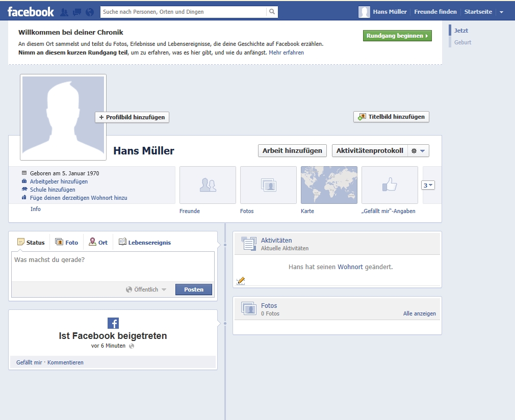This screenshot has width=515, height=420.
Task: Open the messages icon in header
Action: pyautogui.click(x=77, y=12)
